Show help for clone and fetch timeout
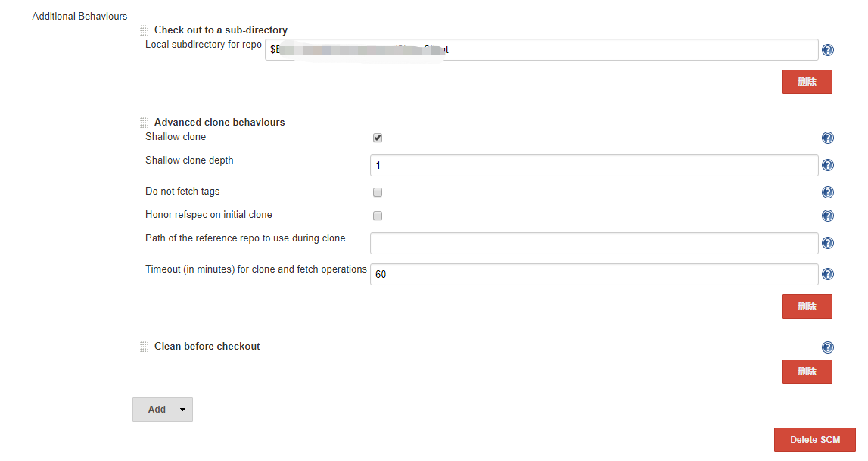 coord(828,274)
